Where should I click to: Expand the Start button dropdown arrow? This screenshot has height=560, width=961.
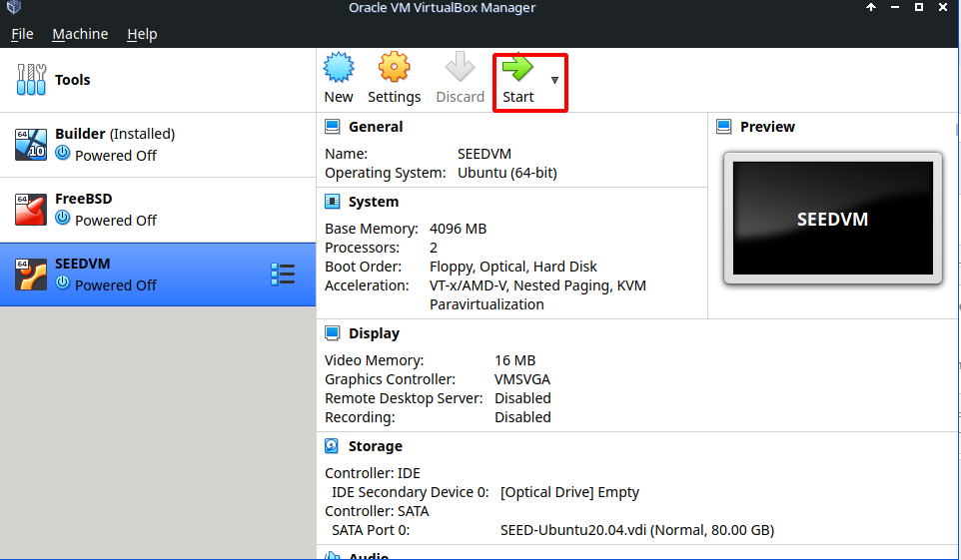pyautogui.click(x=554, y=80)
